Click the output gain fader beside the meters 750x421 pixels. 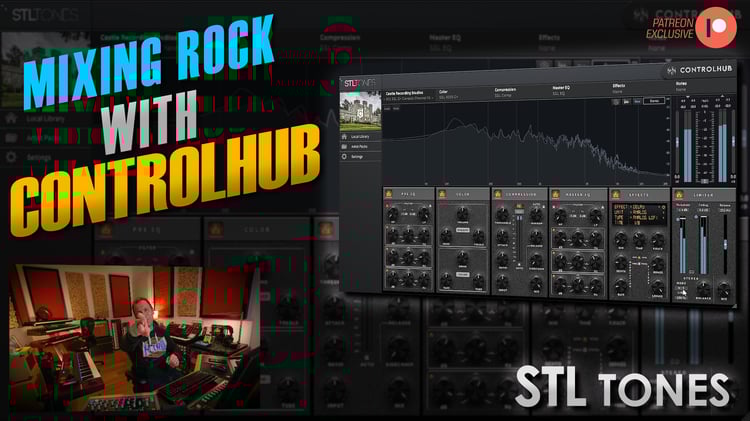point(733,142)
